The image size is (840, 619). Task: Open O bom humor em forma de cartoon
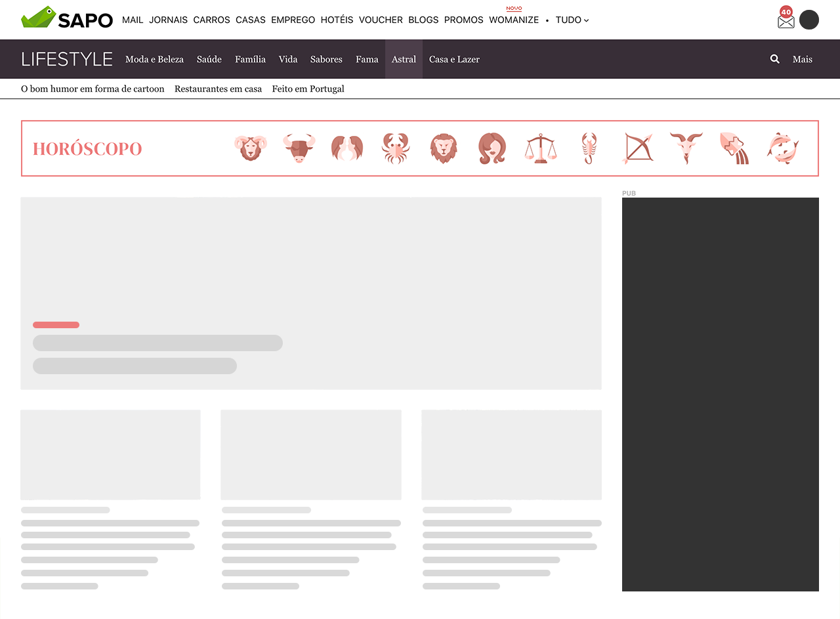pyautogui.click(x=93, y=89)
